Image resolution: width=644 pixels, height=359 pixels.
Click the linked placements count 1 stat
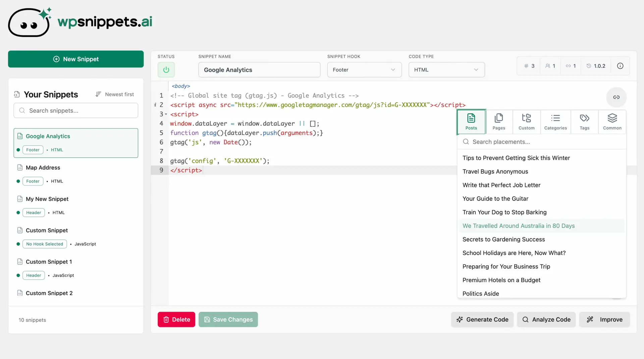pos(571,66)
